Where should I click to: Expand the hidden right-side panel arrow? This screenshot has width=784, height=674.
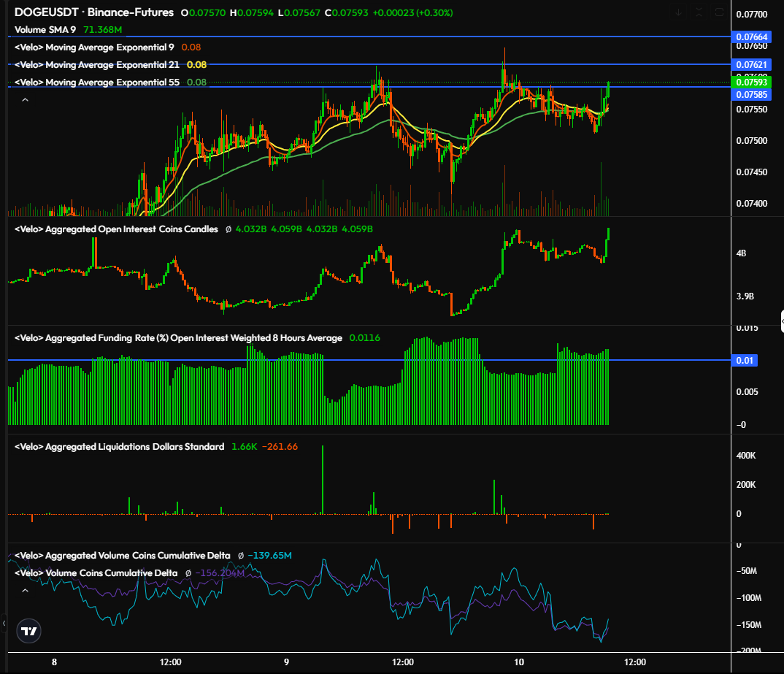click(x=780, y=323)
